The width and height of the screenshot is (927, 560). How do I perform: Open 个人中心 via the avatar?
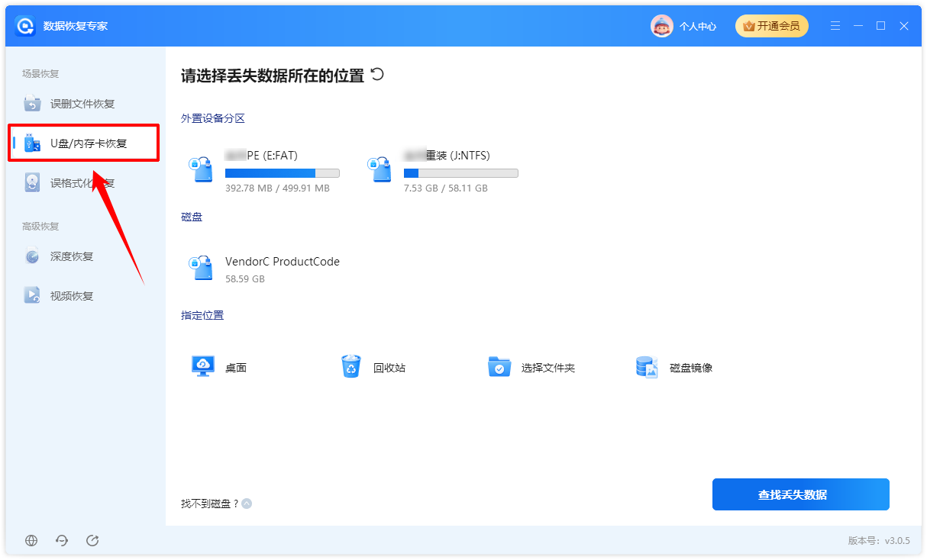[661, 26]
